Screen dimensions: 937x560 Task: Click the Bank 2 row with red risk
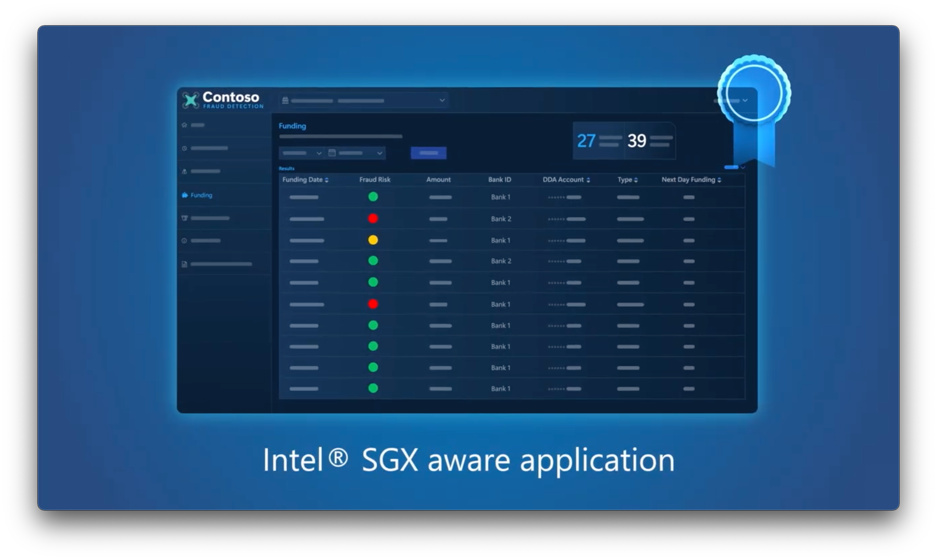501,219
